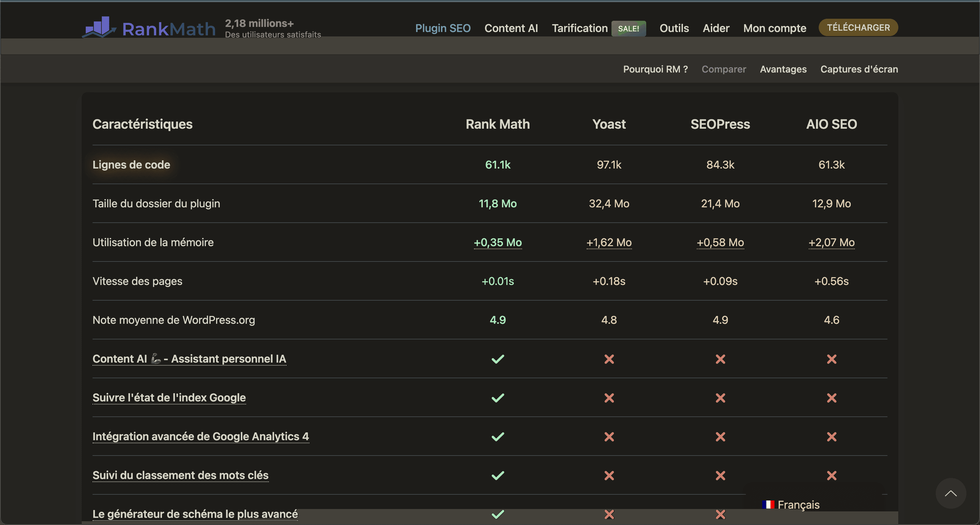980x525 pixels.
Task: Click Yoast memory value +1,62 Mo
Action: pyautogui.click(x=609, y=242)
